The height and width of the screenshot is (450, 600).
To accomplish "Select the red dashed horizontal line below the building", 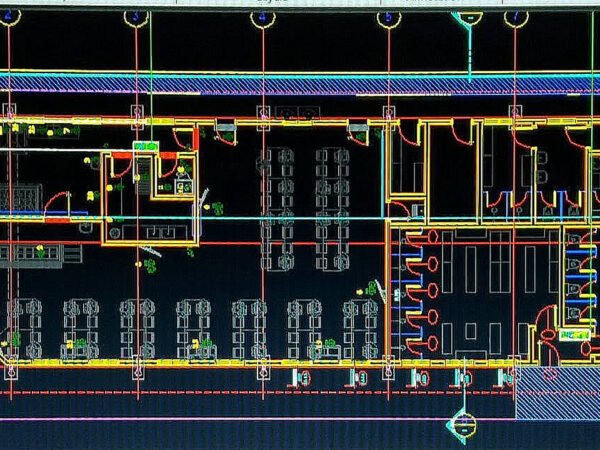I will click(257, 393).
